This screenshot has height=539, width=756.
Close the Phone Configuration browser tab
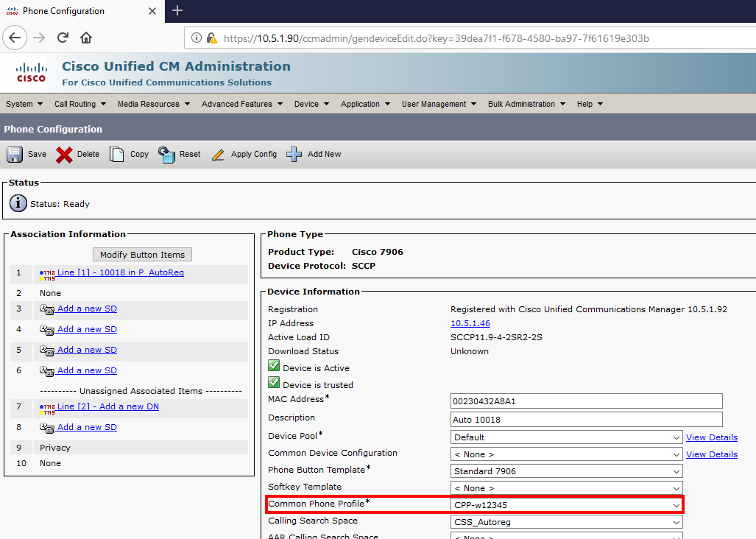152,11
